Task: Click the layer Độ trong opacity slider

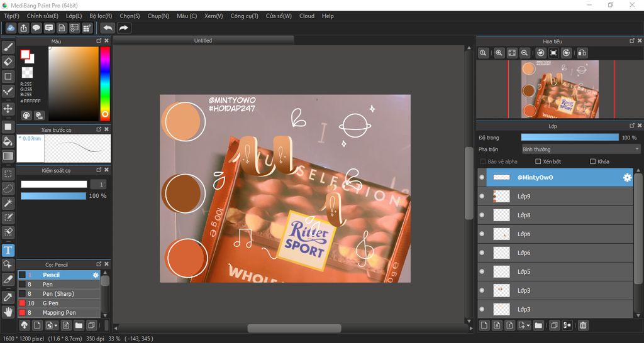Action: point(570,138)
